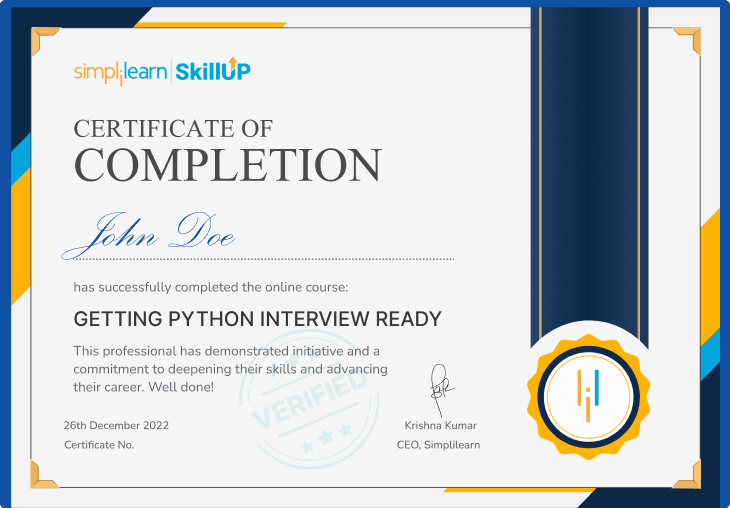This screenshot has height=508, width=730.
Task: Select the Getting Python Interview Ready title
Action: coord(257,319)
